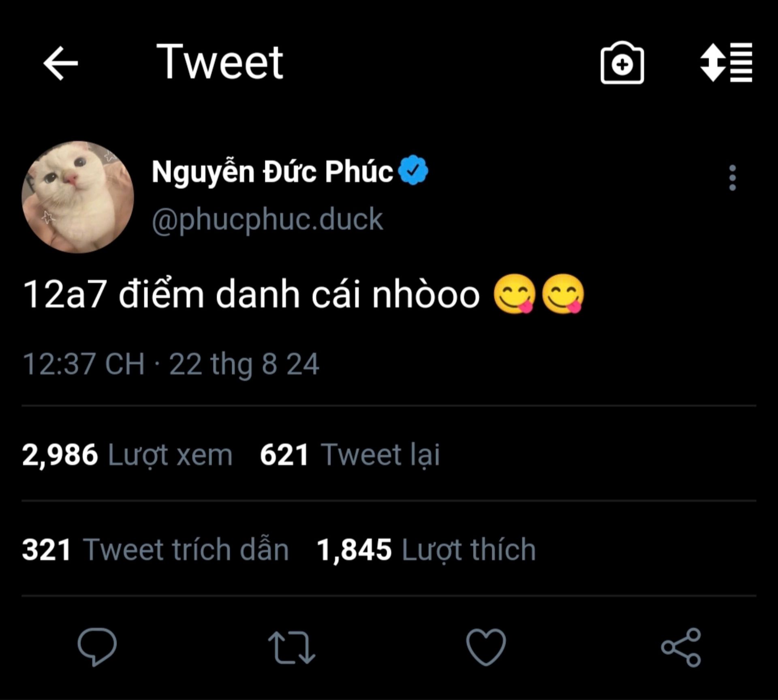Click the blue verified badge

point(413,171)
